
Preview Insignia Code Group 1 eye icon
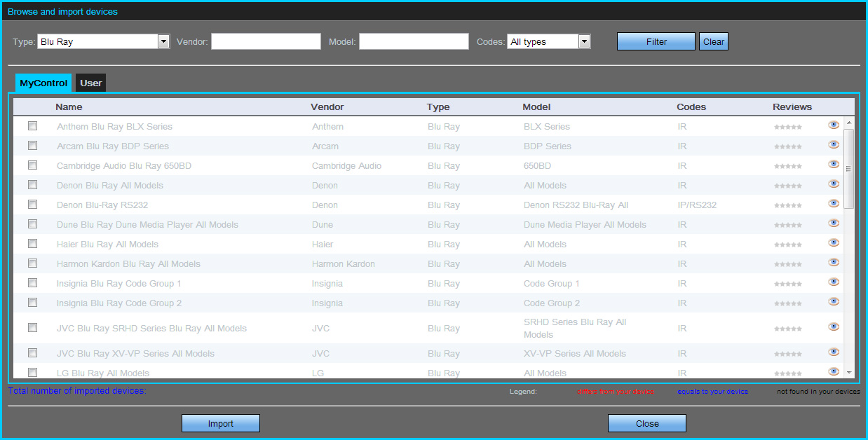(x=834, y=282)
